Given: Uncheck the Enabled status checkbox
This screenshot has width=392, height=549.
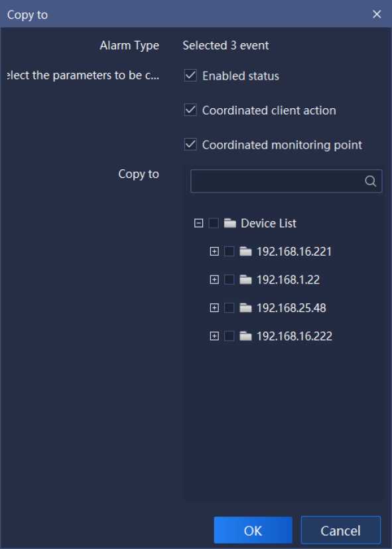Looking at the screenshot, I should 190,76.
